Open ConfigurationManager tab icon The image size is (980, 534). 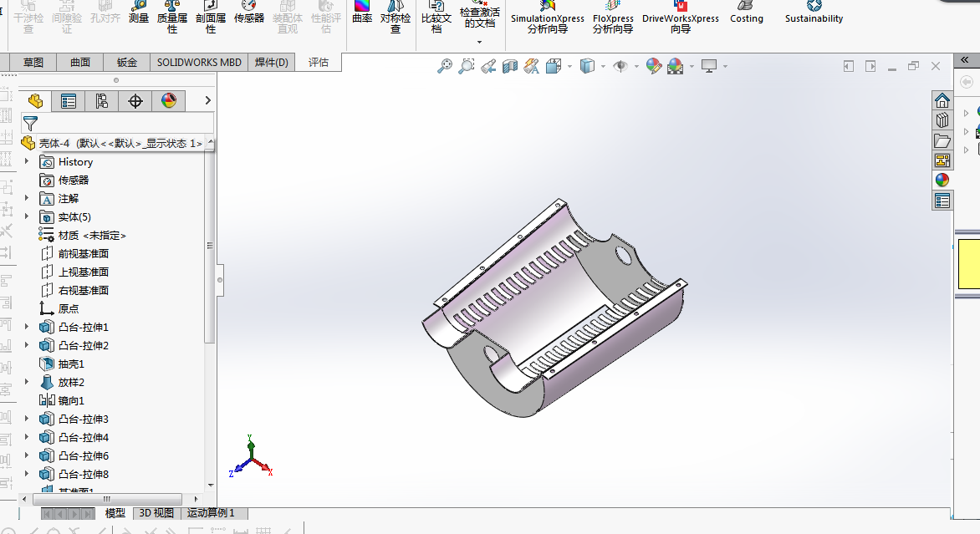(101, 101)
